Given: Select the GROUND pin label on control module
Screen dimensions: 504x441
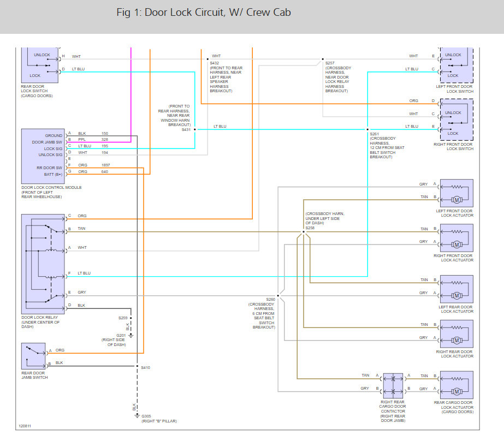Looking at the screenshot, I should pos(54,135).
